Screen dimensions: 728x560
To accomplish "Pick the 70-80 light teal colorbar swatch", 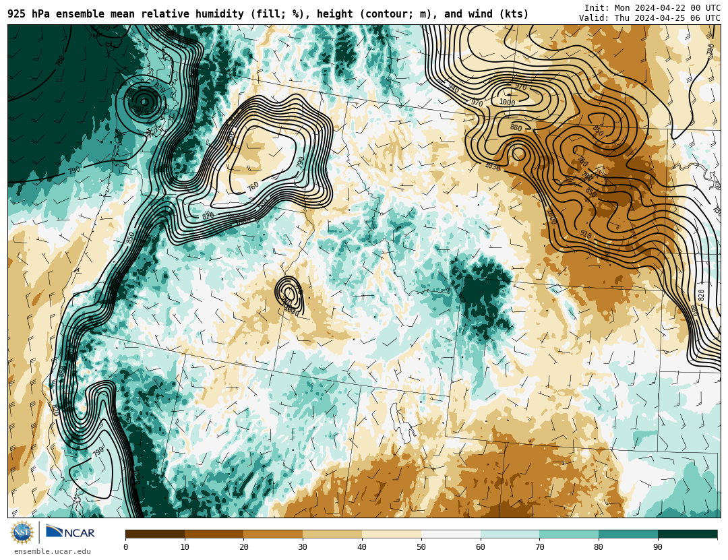I will [x=569, y=534].
